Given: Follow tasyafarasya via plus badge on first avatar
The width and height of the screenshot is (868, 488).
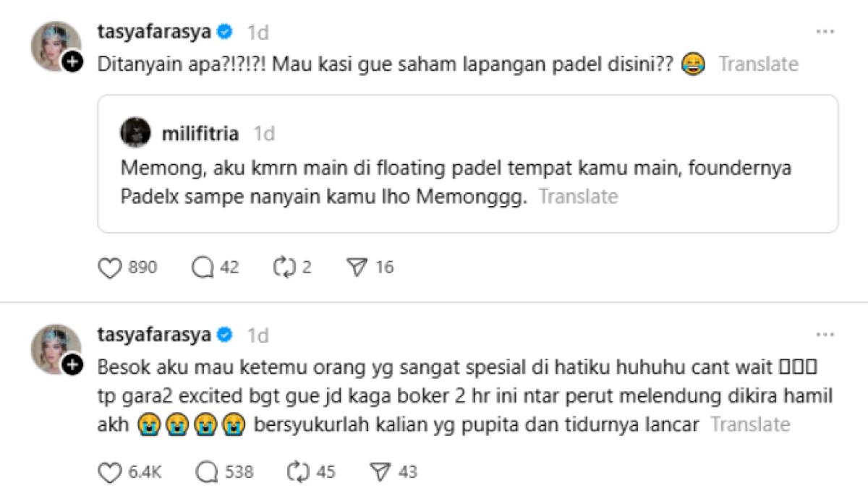Looking at the screenshot, I should coord(72,62).
